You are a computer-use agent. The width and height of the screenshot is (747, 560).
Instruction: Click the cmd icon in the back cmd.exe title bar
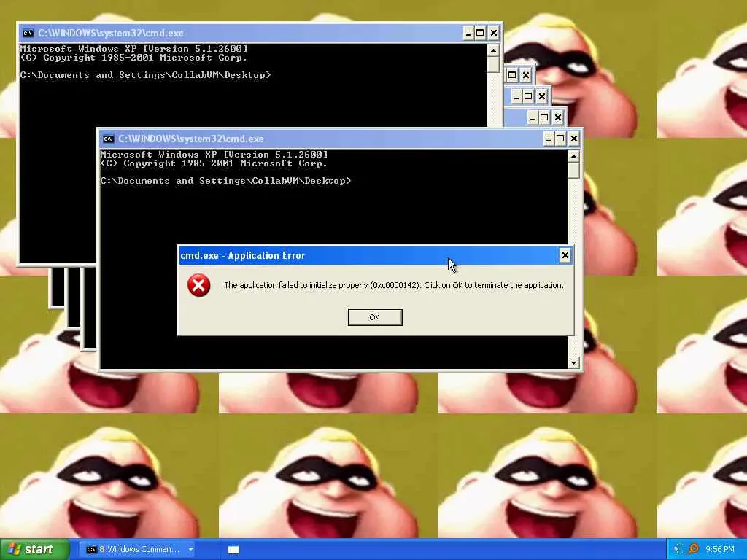[28, 34]
